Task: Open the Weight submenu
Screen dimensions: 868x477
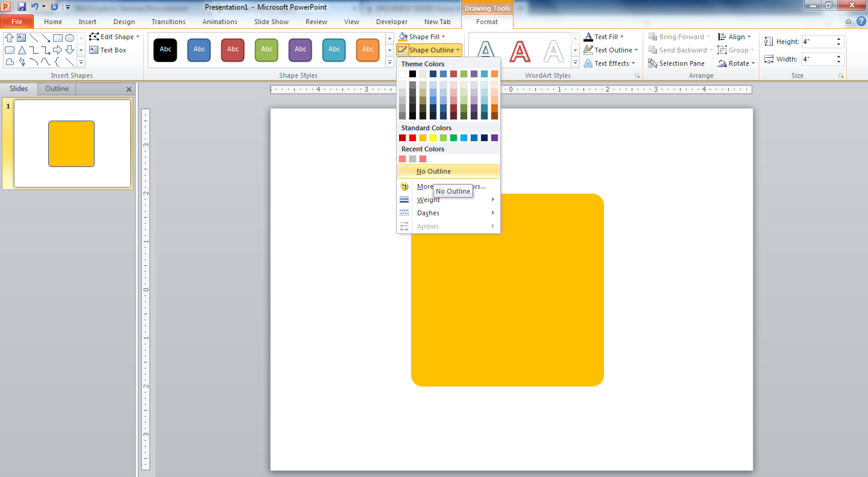Action: [449, 200]
